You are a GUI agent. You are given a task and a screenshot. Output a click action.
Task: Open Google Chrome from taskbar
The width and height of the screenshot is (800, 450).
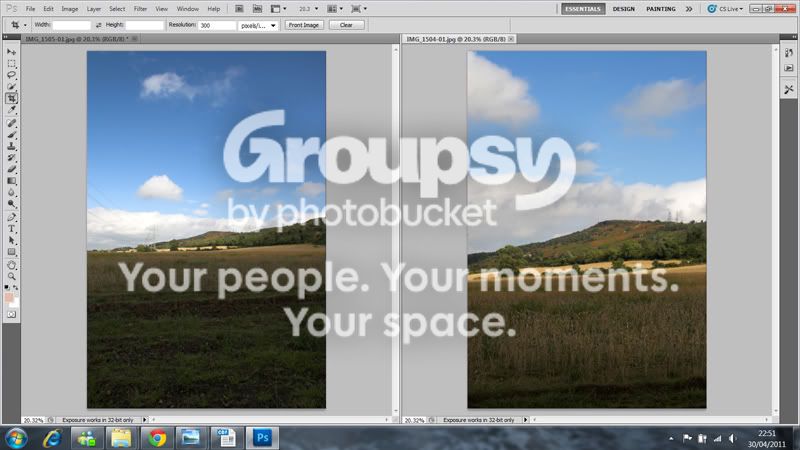click(157, 438)
